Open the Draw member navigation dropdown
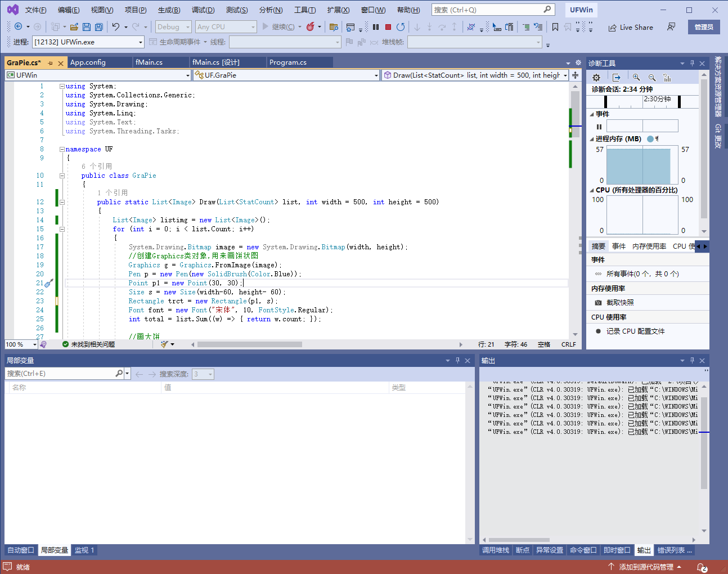Viewport: 728px width, 574px height. [x=475, y=75]
